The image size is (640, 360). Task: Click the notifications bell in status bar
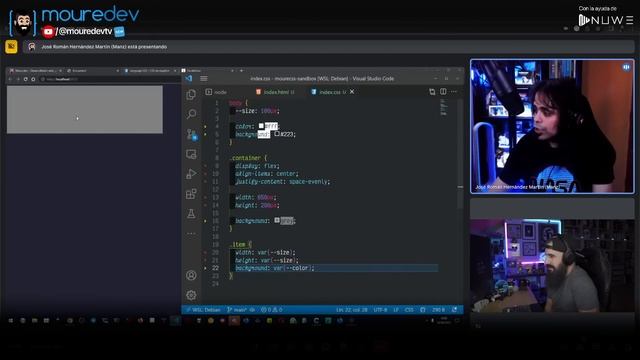click(x=454, y=310)
